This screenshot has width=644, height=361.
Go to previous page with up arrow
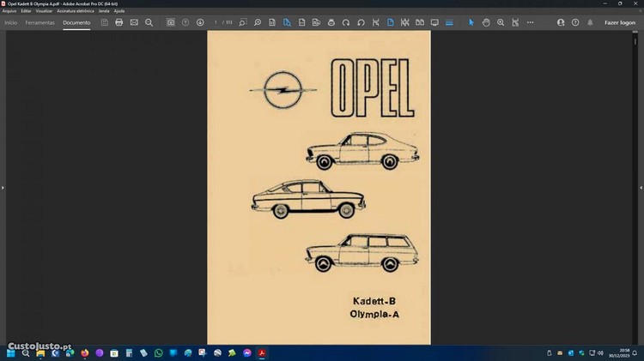(x=185, y=22)
